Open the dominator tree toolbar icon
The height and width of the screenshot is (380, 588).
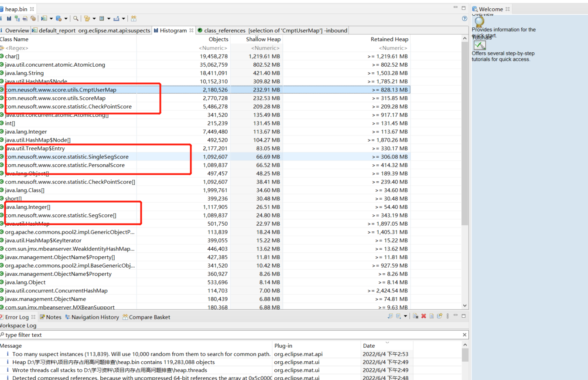point(17,18)
